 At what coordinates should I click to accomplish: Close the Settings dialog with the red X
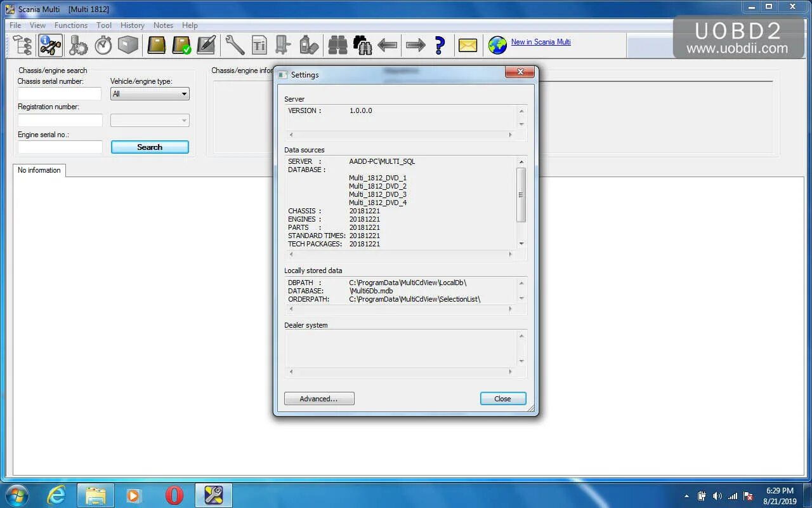(520, 72)
